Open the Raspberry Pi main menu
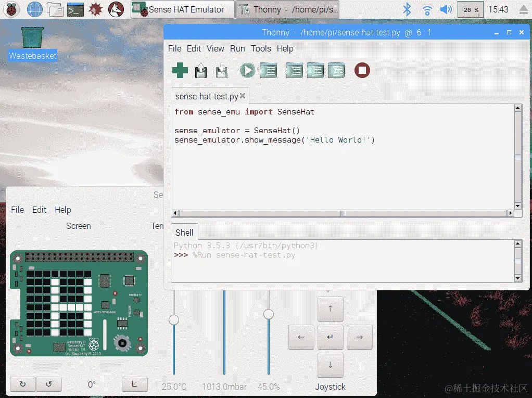The width and height of the screenshot is (532, 398). click(11, 9)
